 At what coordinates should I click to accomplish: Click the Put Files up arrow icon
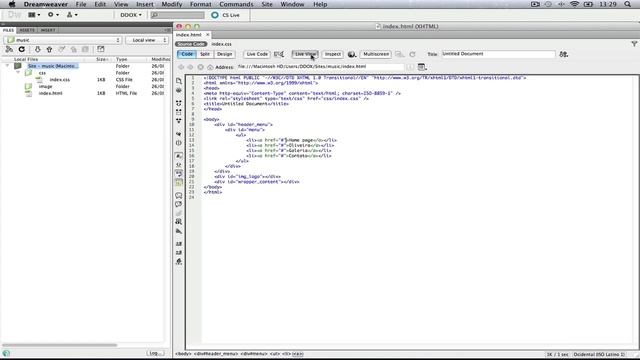coord(49,49)
